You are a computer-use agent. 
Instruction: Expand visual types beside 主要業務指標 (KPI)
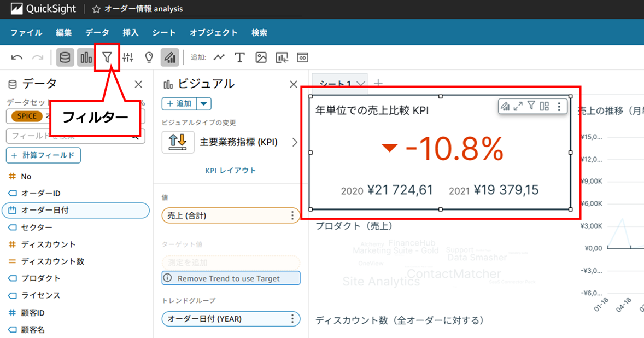click(295, 142)
